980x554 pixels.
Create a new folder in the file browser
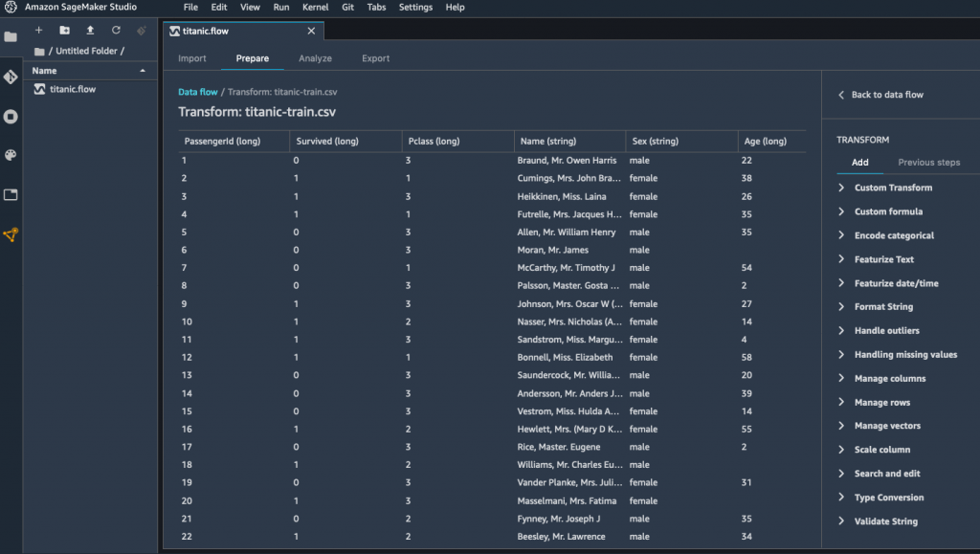pyautogui.click(x=64, y=30)
